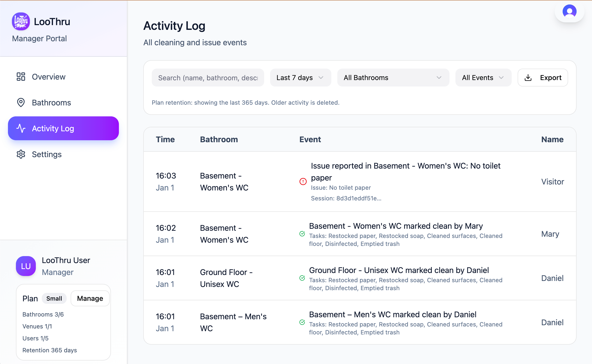Screen dimensions: 592x364
Task: Navigate to Settings in the sidebar
Action: tap(47, 154)
